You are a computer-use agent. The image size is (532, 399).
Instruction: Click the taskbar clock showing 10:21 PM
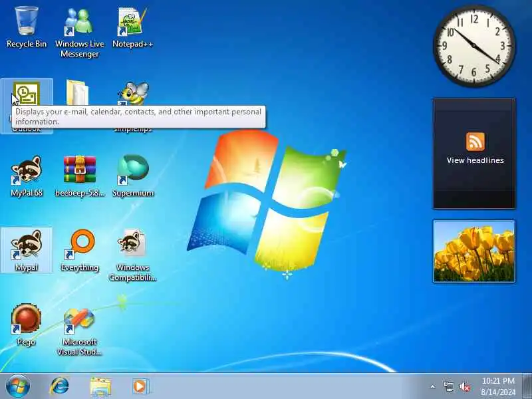pos(498,386)
